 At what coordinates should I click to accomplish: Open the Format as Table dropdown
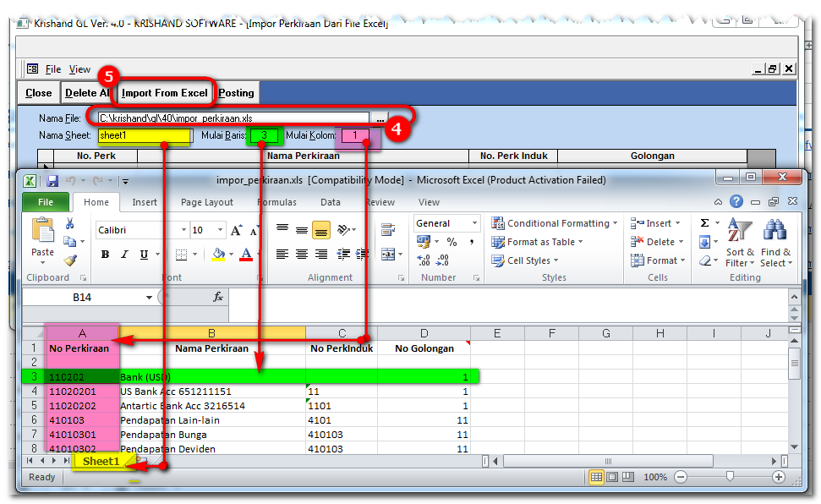537,242
